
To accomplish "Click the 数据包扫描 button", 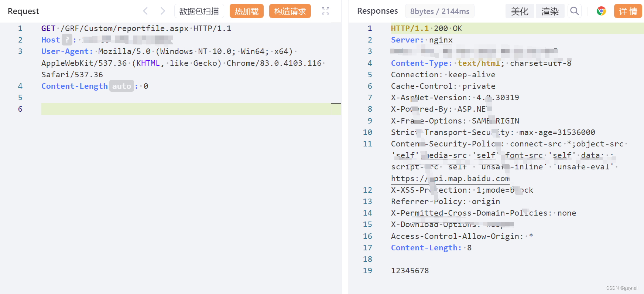I will point(199,11).
